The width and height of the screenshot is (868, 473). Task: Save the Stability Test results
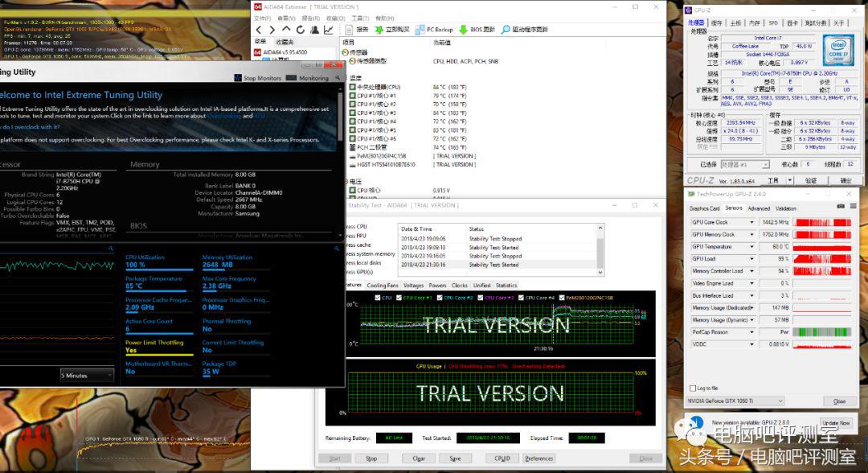(456, 459)
